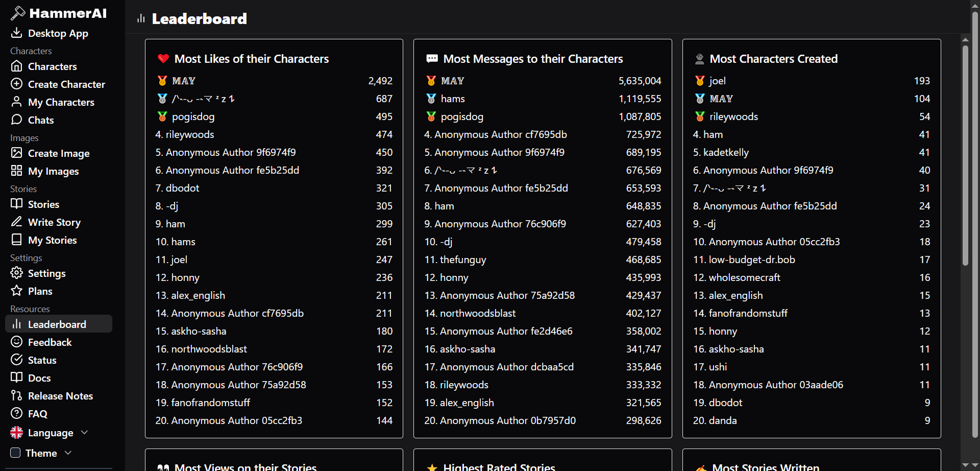This screenshot has height=471, width=980.
Task: Click "rileywoods" with bronze medal
Action: 734,116
